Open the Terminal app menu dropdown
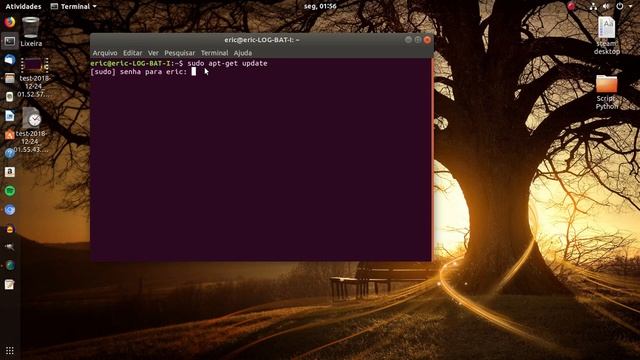This screenshot has height=360, width=640. point(73,6)
